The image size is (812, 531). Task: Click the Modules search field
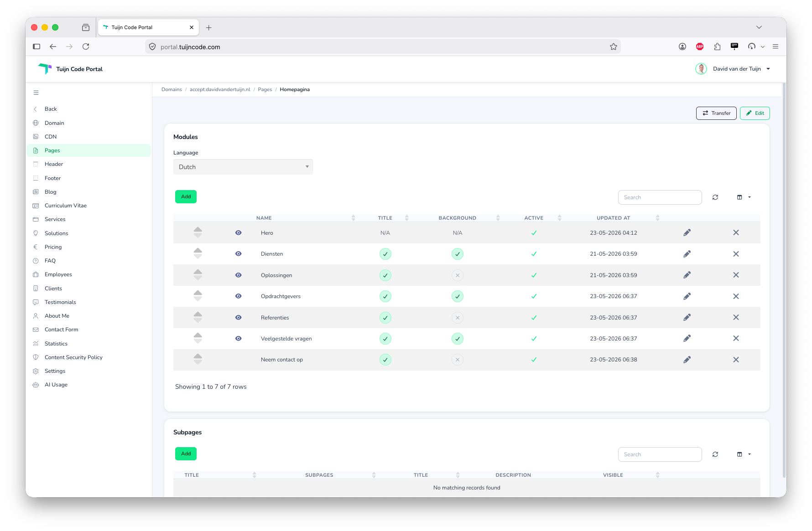pos(660,197)
